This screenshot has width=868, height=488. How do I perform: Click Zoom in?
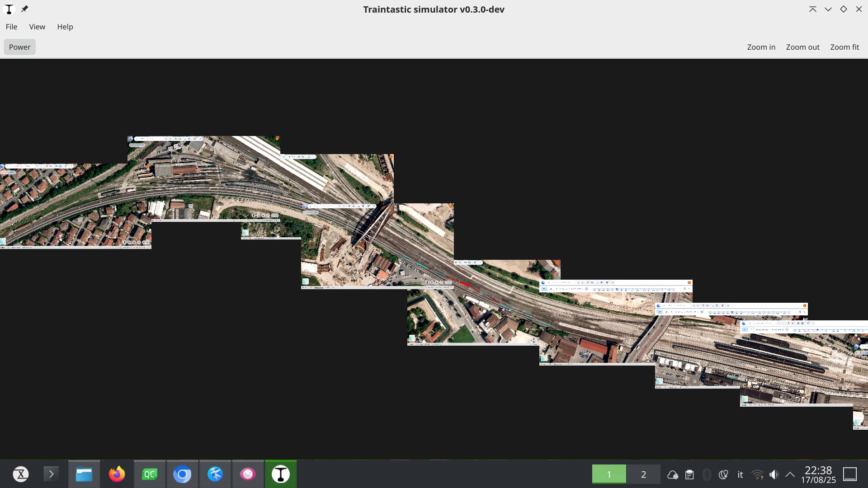point(761,47)
